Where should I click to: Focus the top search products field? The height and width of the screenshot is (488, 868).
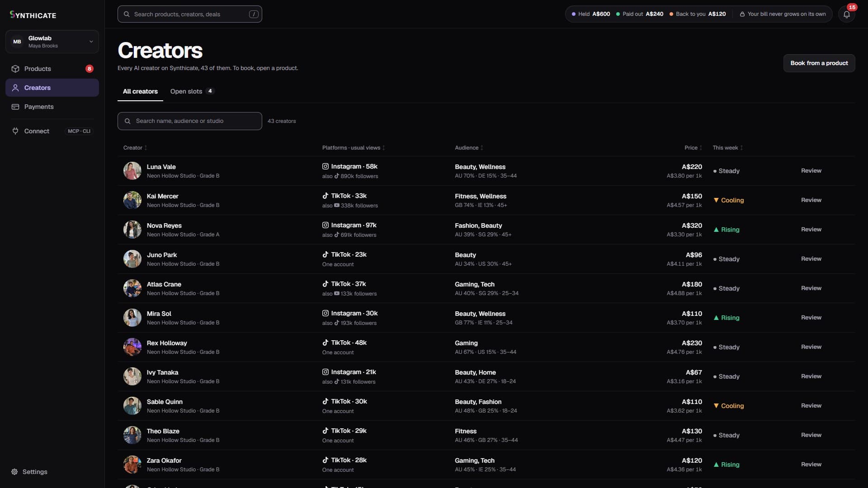point(189,14)
